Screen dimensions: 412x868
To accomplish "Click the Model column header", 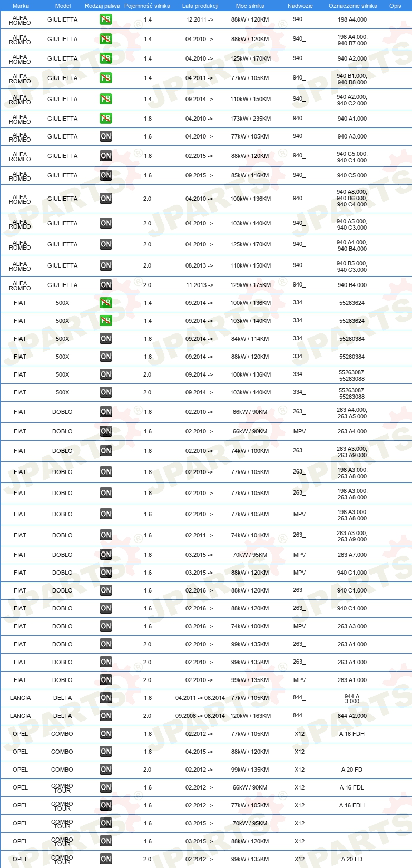I will [x=63, y=6].
